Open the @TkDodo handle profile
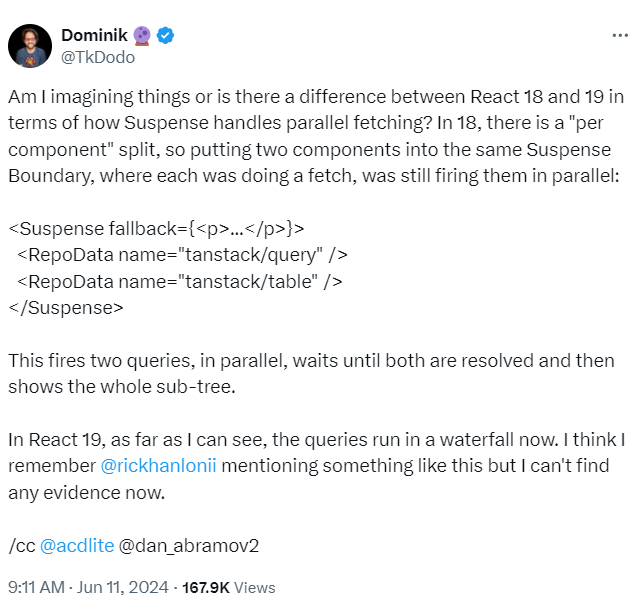This screenshot has height=616, width=643. point(98,57)
